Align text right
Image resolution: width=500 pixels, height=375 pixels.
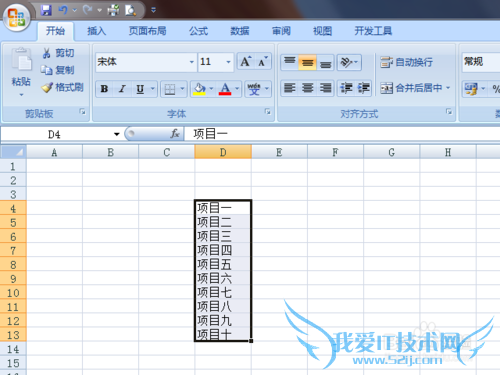[x=325, y=88]
